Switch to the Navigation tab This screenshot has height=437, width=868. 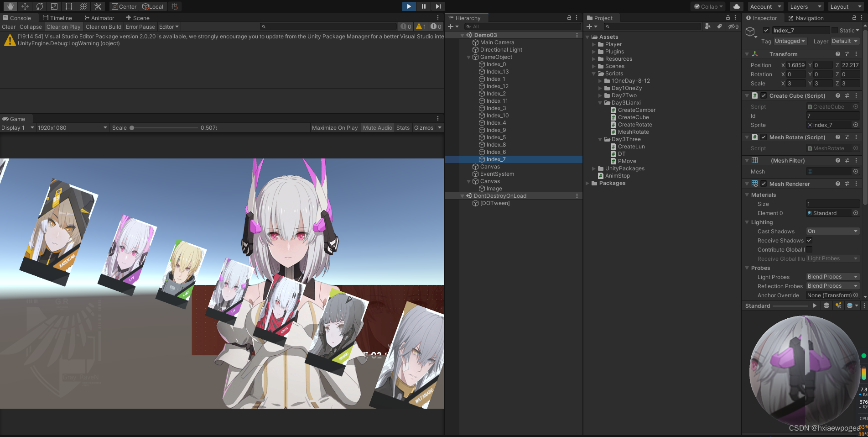[806, 18]
